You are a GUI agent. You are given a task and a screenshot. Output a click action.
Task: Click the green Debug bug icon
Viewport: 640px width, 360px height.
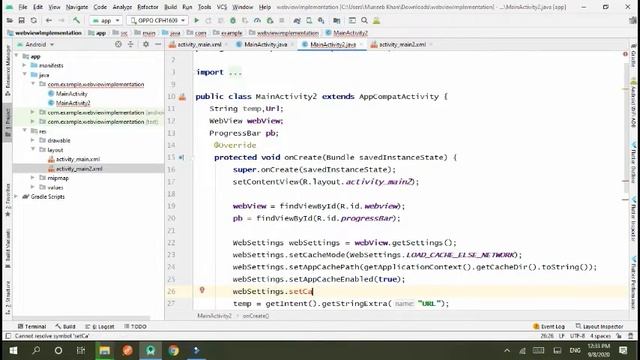(x=233, y=20)
